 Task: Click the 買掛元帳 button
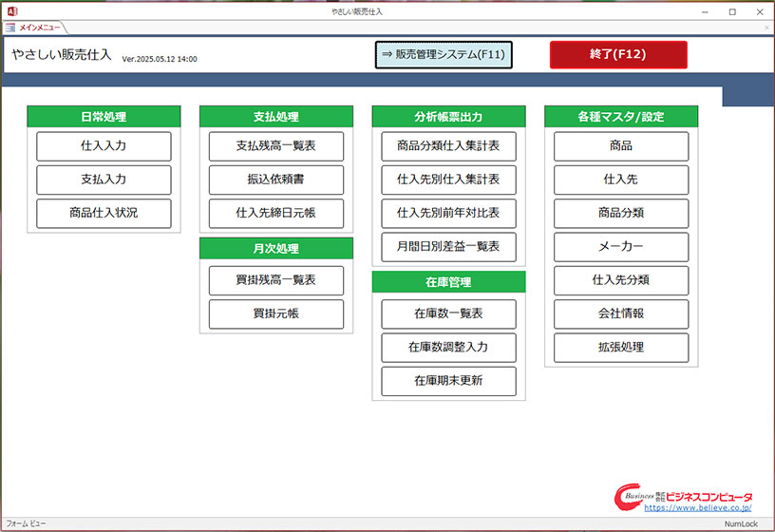pyautogui.click(x=275, y=313)
